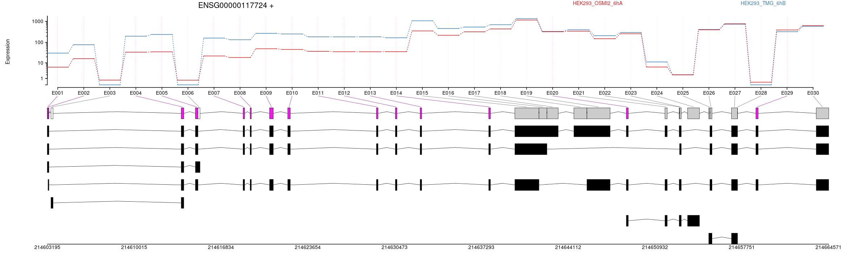Click exon label E018
The width and height of the screenshot is (868, 253).
coord(500,93)
